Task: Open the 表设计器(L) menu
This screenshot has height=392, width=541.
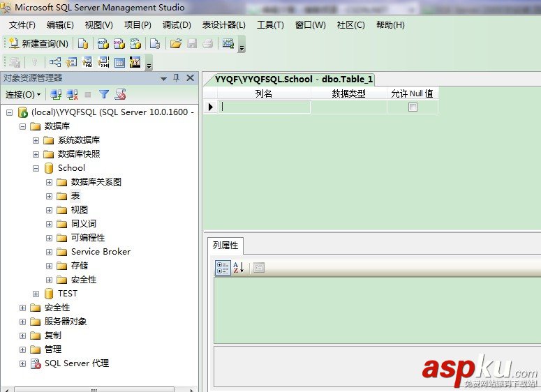Action: (x=223, y=25)
